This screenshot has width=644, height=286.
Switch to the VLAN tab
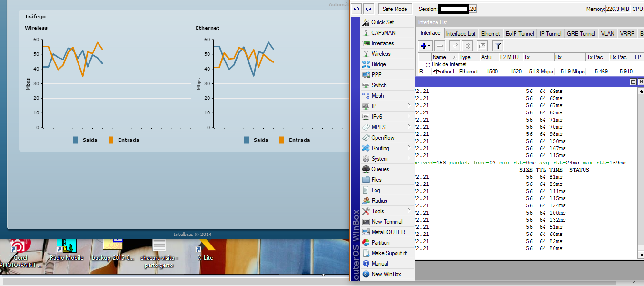[607, 34]
